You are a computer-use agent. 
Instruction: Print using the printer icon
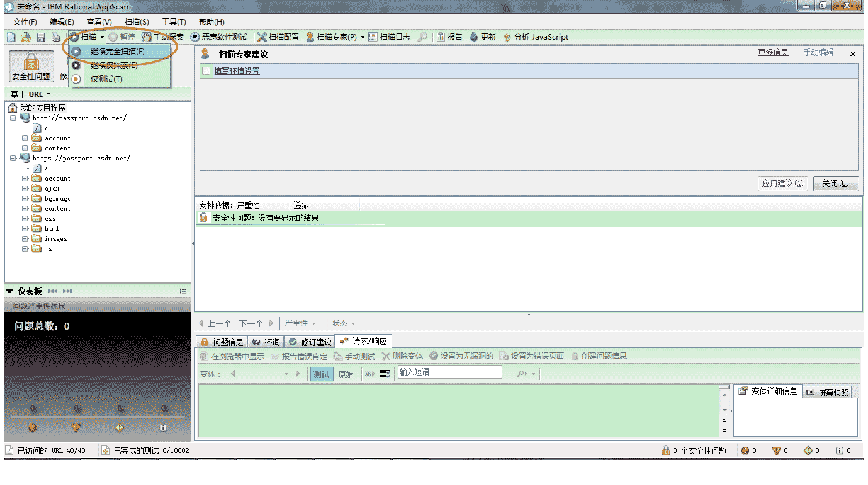55,36
